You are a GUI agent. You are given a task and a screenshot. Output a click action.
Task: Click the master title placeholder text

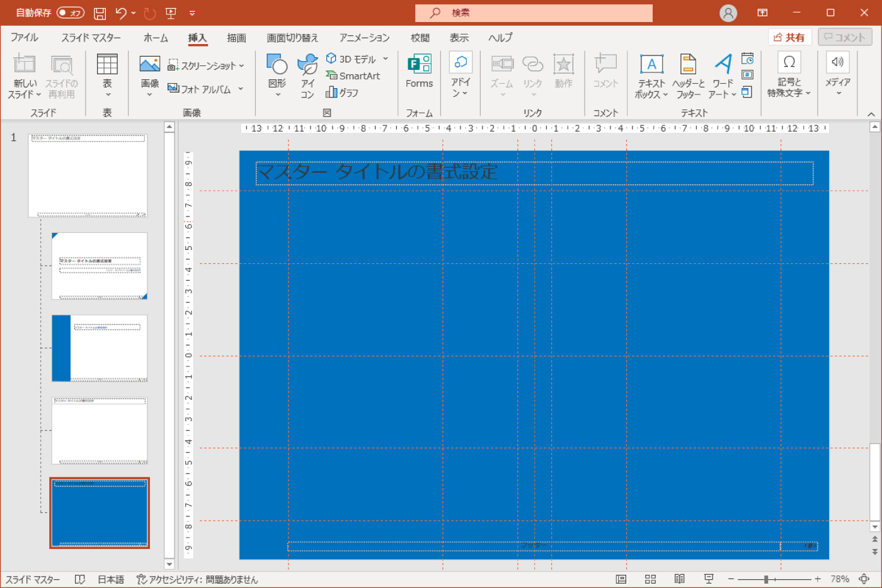click(x=378, y=171)
